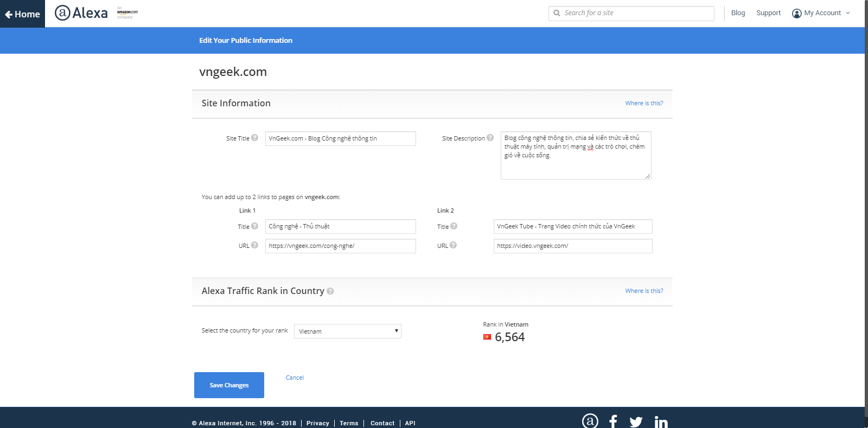Open the LinkedIn social icon
Image resolution: width=868 pixels, height=428 pixels.
pos(661,422)
